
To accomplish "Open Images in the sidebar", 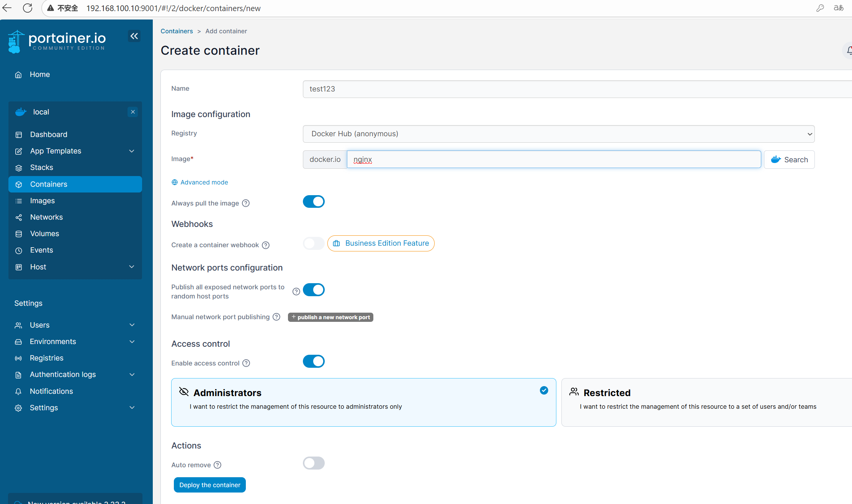I will 43,201.
